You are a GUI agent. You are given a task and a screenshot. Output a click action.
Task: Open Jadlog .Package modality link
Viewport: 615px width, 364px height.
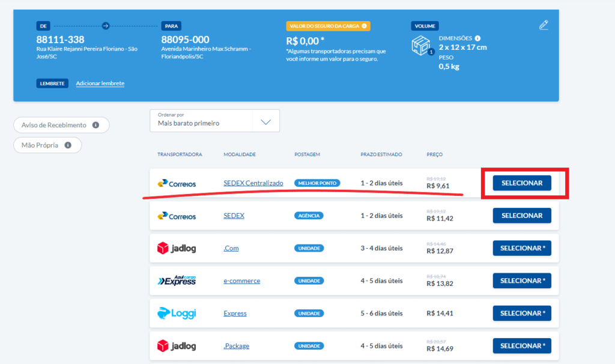[x=236, y=346]
